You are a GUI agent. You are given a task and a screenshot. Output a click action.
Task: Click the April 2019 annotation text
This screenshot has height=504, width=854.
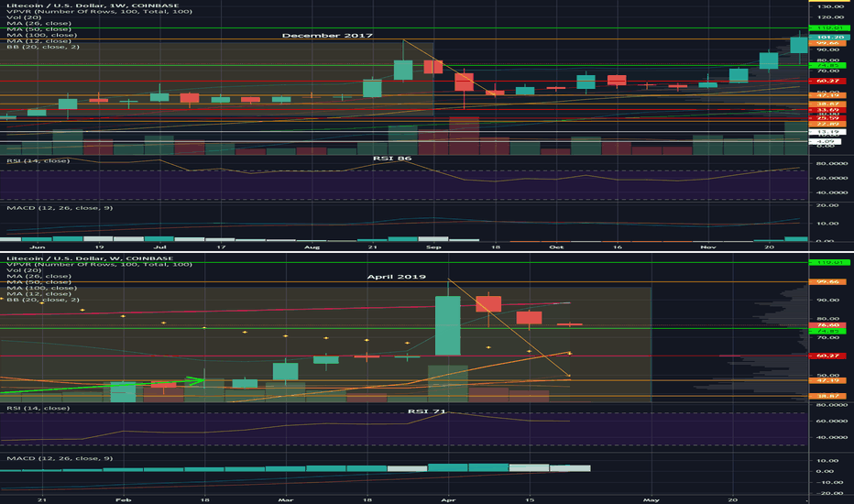(397, 277)
